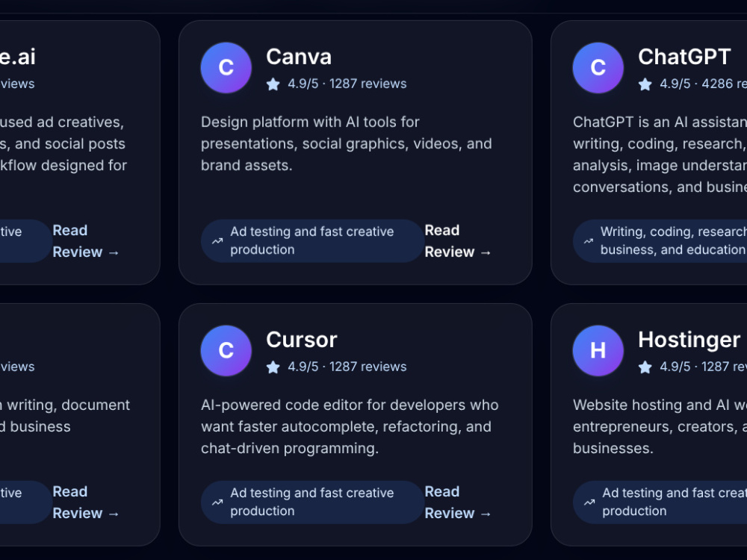Click ChatGPT's "Writing, coding, research" tag
The height and width of the screenshot is (560, 747).
click(x=660, y=241)
